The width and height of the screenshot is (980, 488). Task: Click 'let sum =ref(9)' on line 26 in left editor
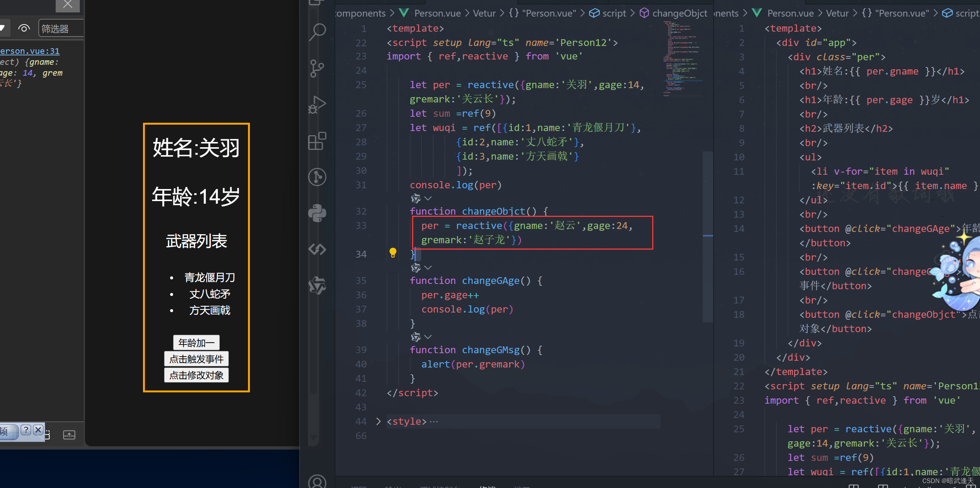click(x=453, y=113)
